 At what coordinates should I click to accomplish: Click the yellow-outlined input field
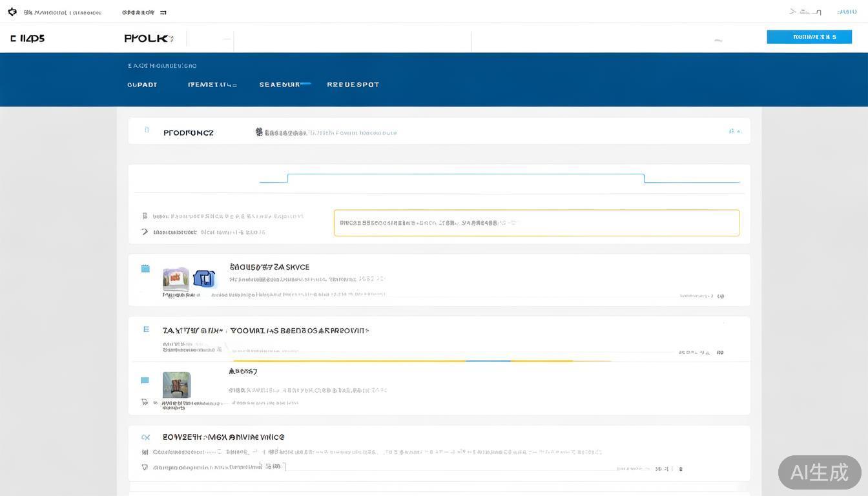point(536,223)
